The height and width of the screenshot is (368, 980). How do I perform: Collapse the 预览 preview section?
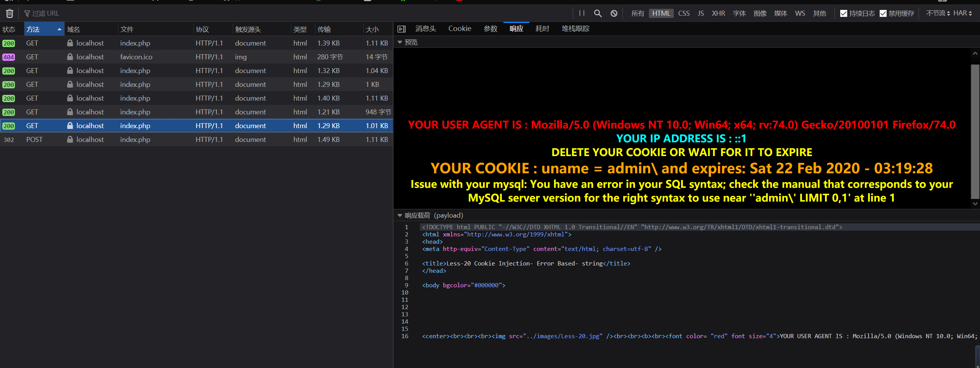pos(400,42)
